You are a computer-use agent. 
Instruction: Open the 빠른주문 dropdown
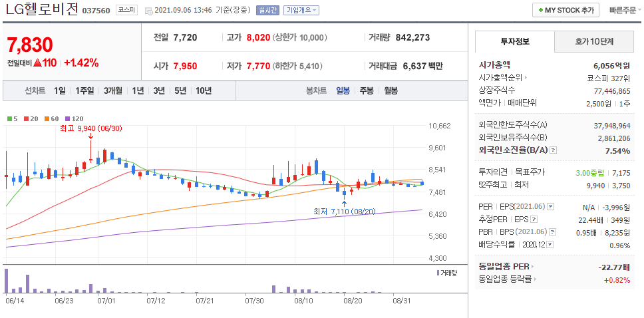pyautogui.click(x=625, y=10)
